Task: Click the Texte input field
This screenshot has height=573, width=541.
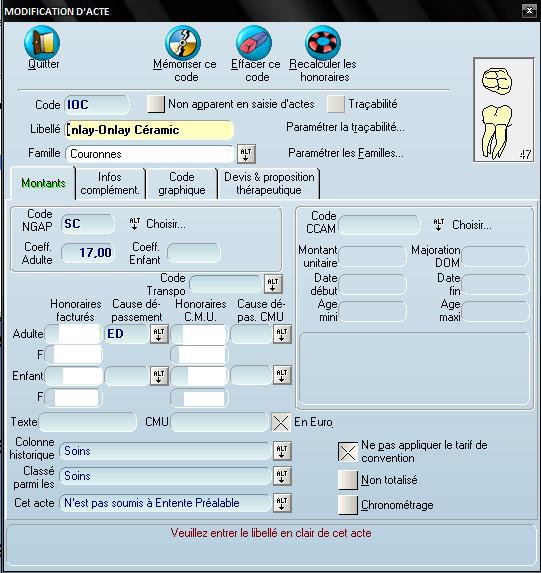Action: [88, 422]
